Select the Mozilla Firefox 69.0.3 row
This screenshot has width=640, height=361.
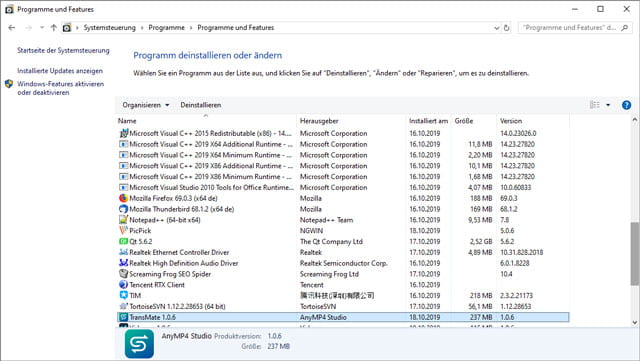click(343, 198)
